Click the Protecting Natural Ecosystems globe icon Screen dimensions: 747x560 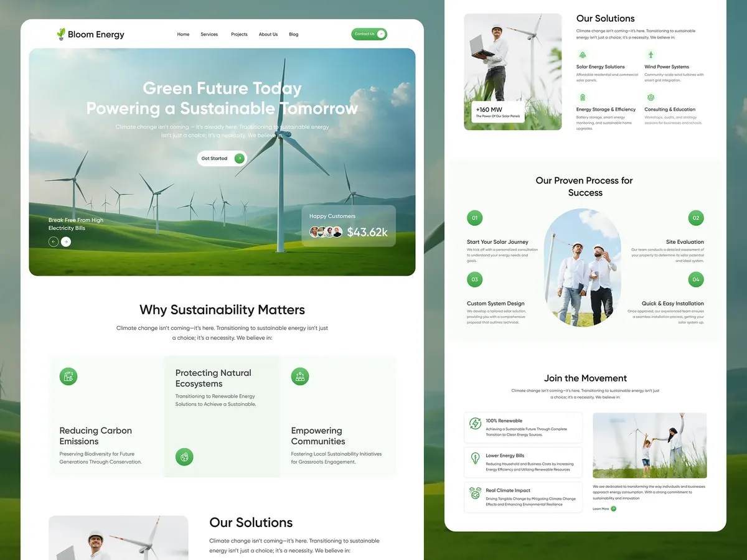tap(184, 457)
